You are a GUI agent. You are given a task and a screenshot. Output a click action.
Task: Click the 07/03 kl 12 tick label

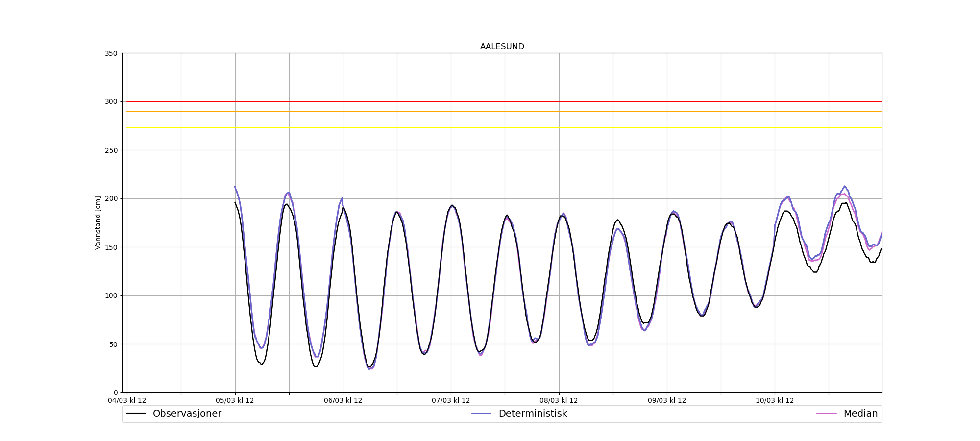coord(451,401)
